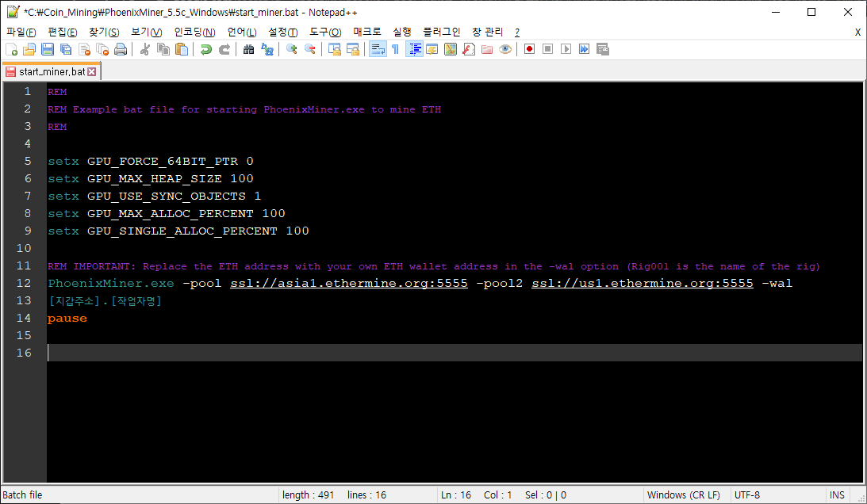Screen dimensions: 867x504
Task: Open the user-defined language dialog icon
Action: [x=432, y=49]
